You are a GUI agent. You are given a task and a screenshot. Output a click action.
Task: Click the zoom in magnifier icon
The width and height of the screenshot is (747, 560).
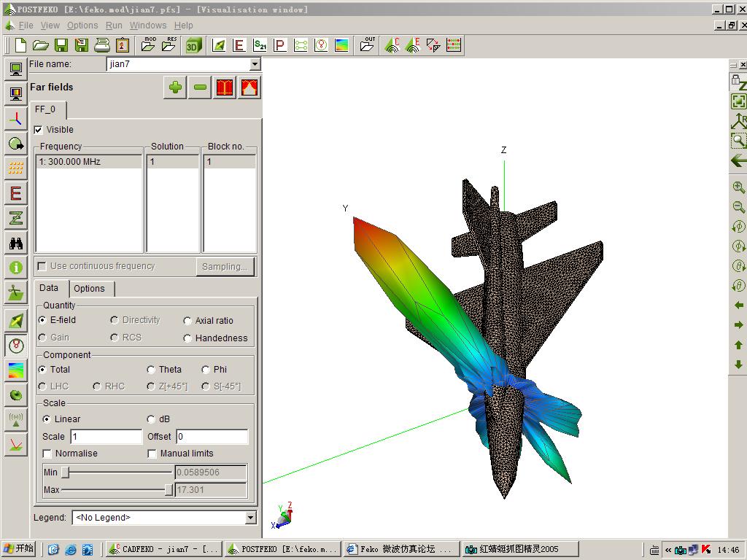pyautogui.click(x=738, y=187)
